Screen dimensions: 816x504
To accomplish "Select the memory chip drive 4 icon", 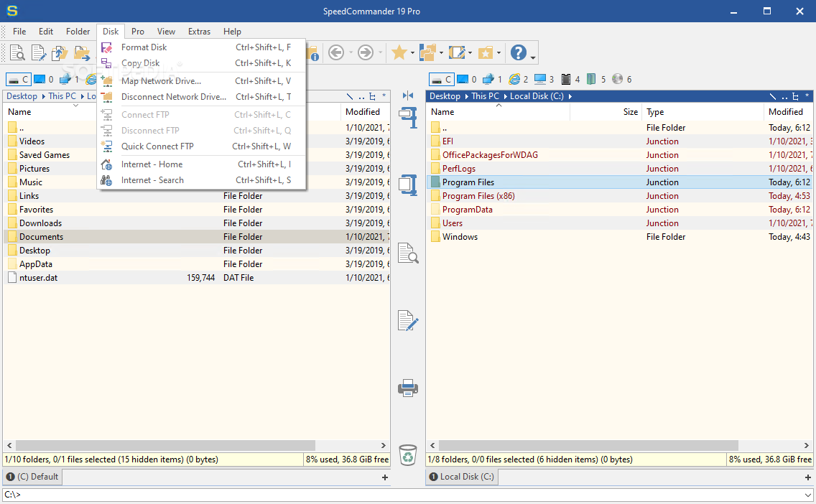I will click(x=570, y=79).
